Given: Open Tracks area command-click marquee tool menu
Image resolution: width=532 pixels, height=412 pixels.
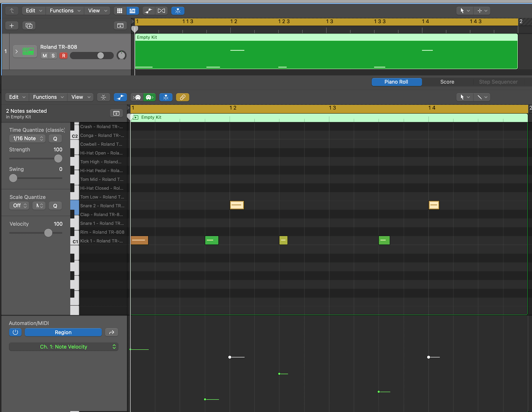Looking at the screenshot, I should 482,11.
